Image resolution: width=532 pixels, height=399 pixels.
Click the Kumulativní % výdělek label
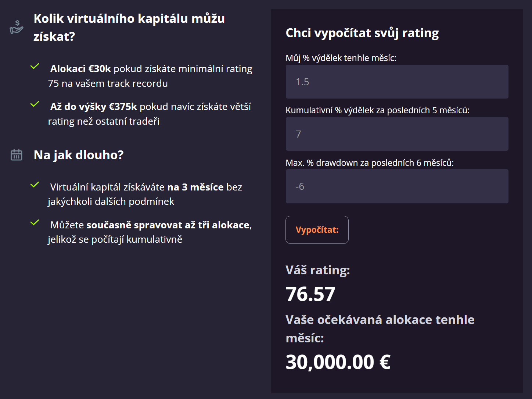pyautogui.click(x=377, y=110)
